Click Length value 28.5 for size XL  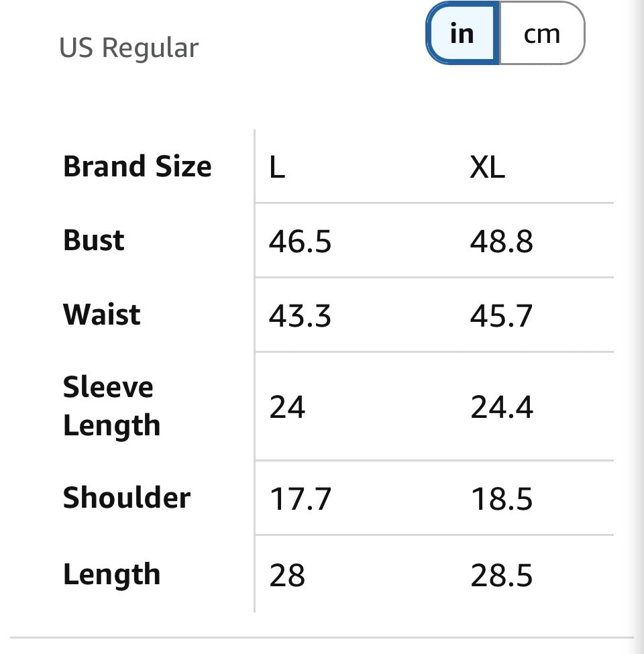click(502, 576)
